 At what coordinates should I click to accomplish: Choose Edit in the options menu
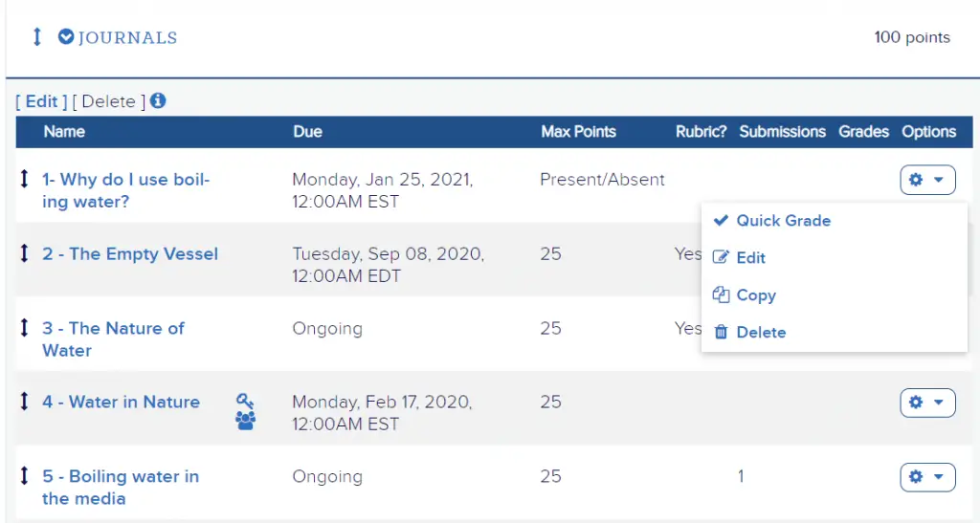(750, 258)
